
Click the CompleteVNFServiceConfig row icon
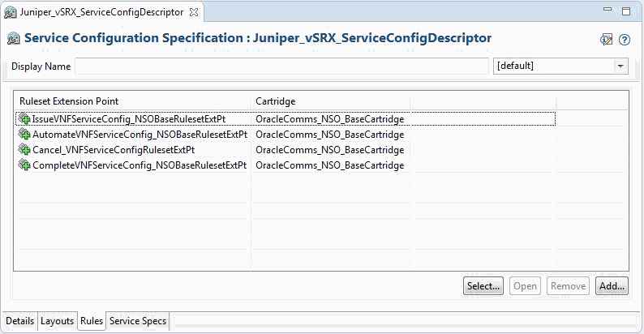point(24,165)
